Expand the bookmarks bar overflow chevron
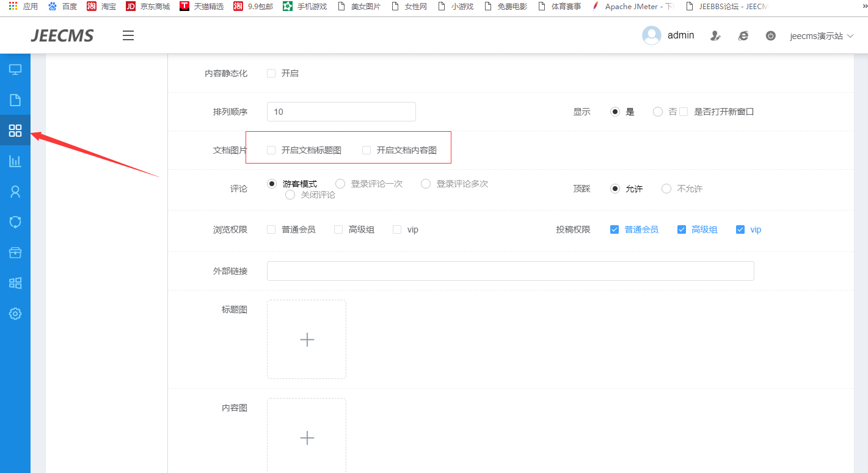The image size is (868, 473). (x=863, y=6)
